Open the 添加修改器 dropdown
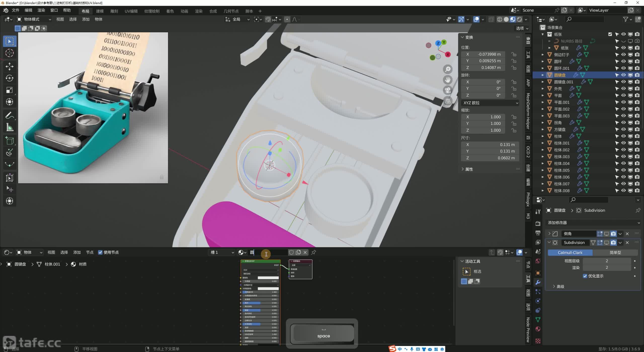This screenshot has width=644, height=352. click(593, 223)
